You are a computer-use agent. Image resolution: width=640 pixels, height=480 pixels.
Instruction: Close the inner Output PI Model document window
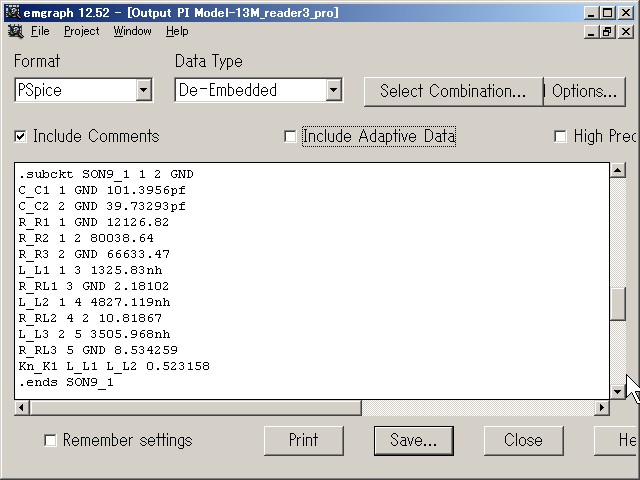coord(626,31)
